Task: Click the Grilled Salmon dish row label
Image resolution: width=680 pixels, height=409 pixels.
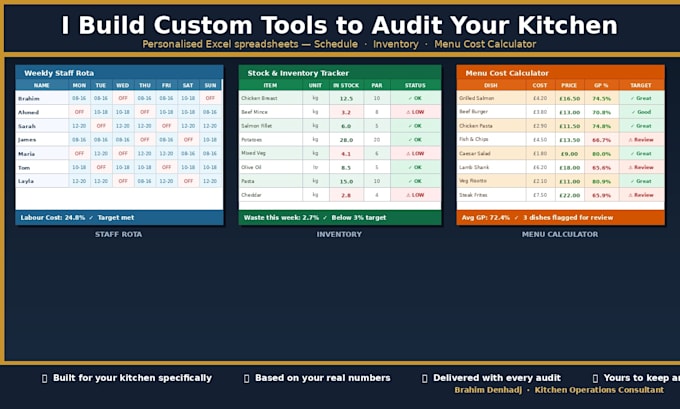Action: 476,98
